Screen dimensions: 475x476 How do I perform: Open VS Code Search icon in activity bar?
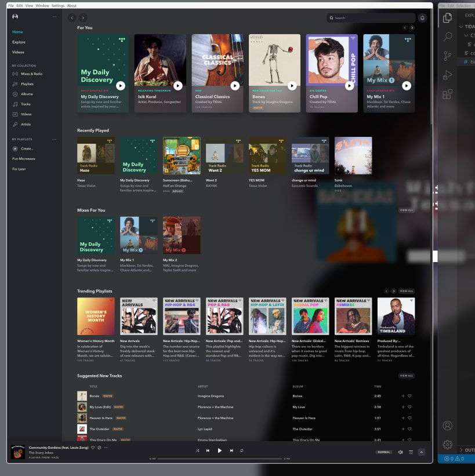tap(448, 37)
